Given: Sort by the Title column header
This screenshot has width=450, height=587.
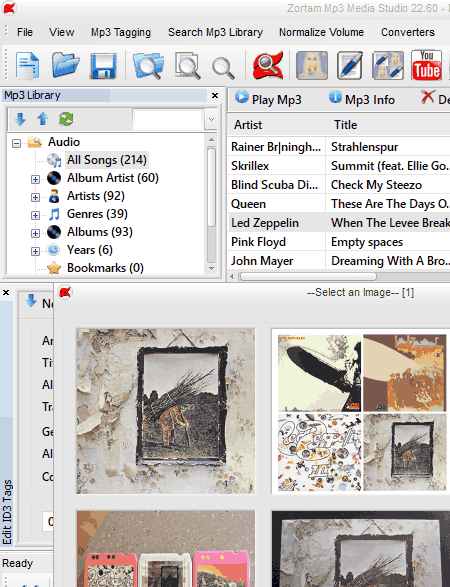Looking at the screenshot, I should (x=389, y=125).
